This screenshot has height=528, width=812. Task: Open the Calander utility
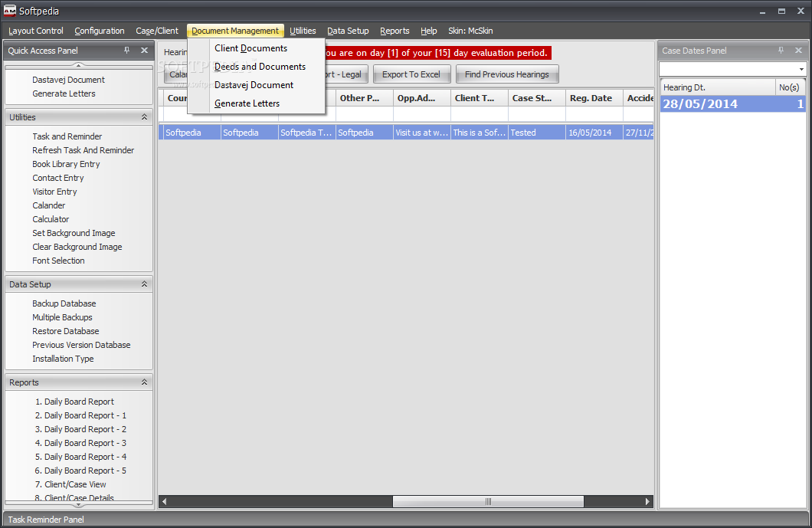click(x=49, y=205)
